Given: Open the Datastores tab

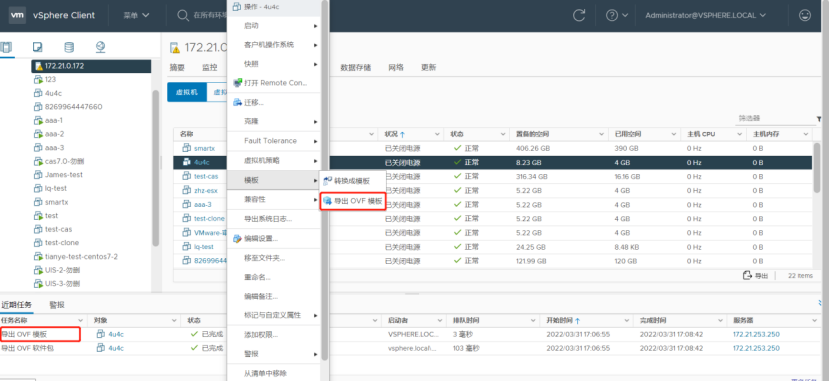Looking at the screenshot, I should click(x=355, y=68).
